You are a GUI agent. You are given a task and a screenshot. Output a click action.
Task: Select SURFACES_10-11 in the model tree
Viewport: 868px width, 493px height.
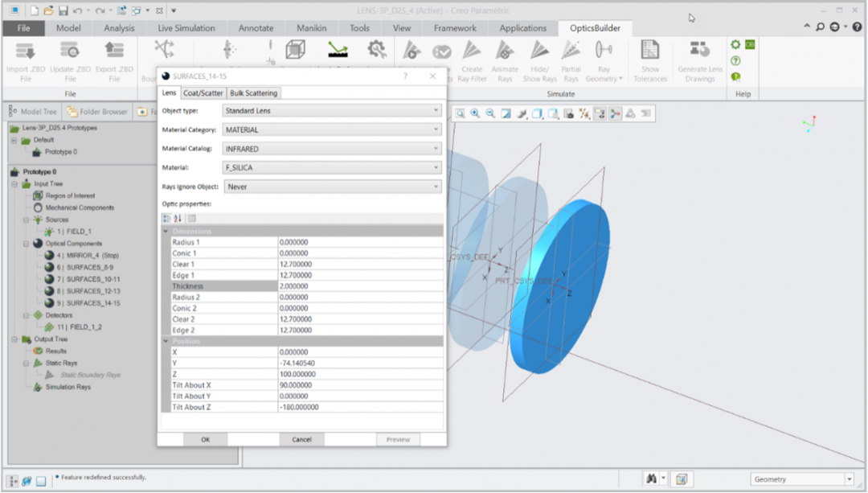click(x=93, y=279)
